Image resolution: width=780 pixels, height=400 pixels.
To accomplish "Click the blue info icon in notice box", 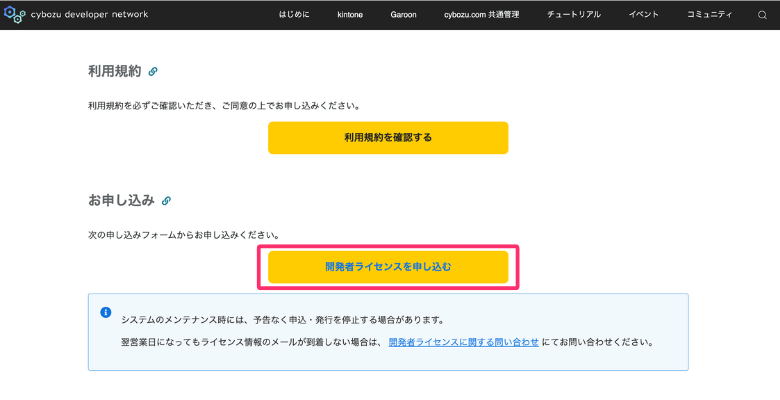I will 106,312.
